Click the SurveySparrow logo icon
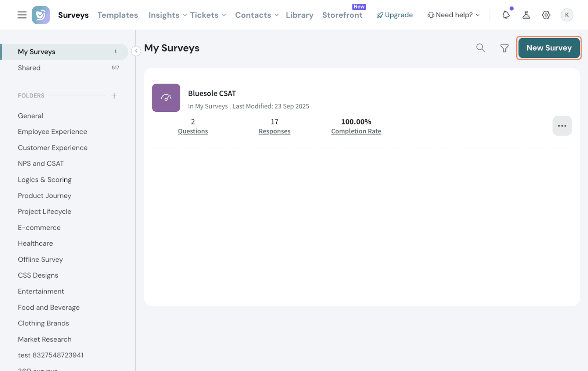This screenshot has height=371, width=588. click(41, 15)
